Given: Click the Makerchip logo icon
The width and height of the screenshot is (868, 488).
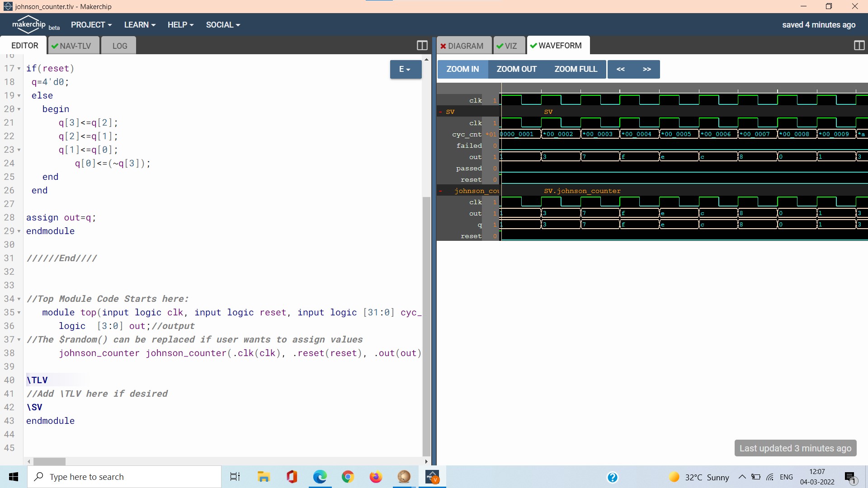Looking at the screenshot, I should 28,23.
